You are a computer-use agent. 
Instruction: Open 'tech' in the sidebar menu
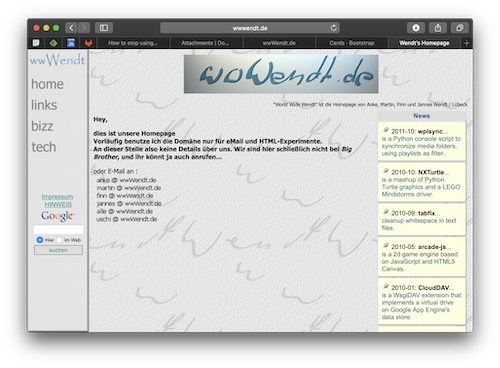point(44,147)
